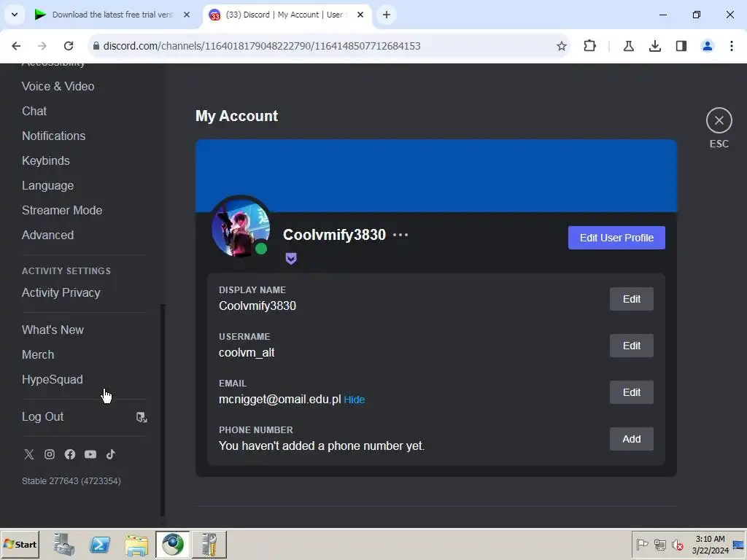Open the Merch link
Image resolution: width=747 pixels, height=560 pixels.
pos(38,354)
